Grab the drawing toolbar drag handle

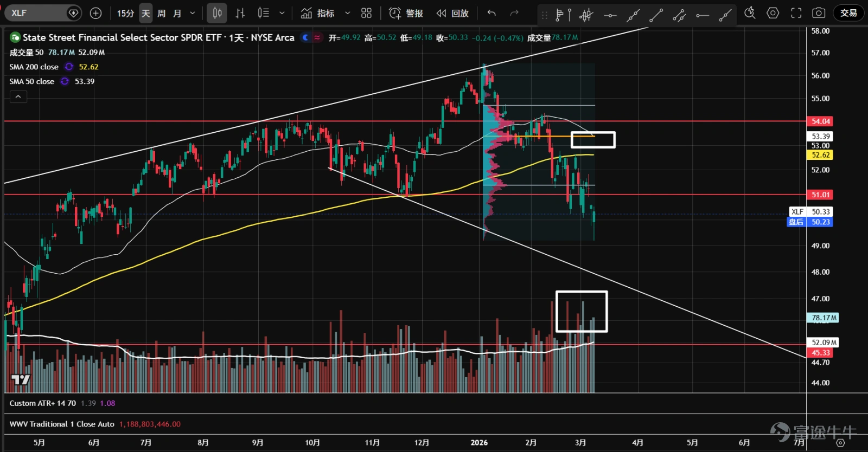[544, 15]
